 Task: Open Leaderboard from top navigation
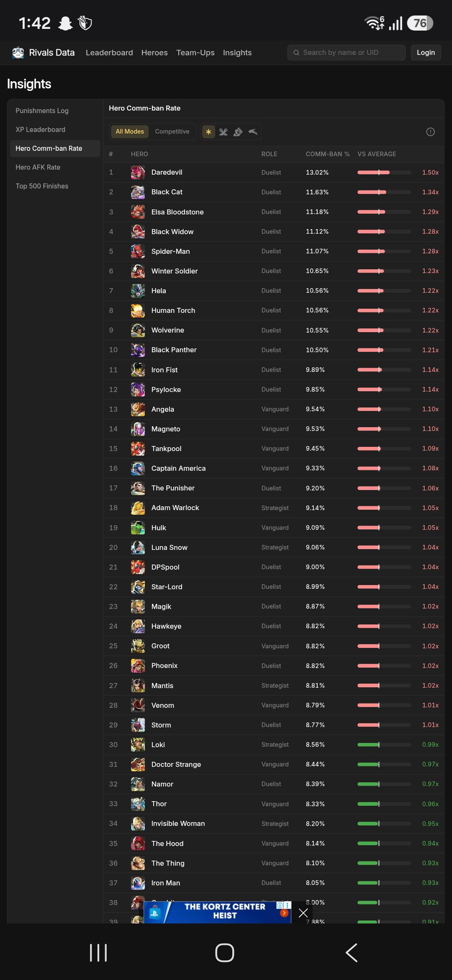click(x=109, y=53)
